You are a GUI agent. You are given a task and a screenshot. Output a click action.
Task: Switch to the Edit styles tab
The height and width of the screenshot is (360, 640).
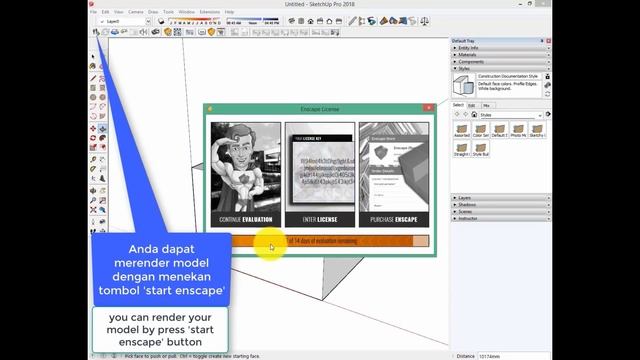click(x=471, y=105)
